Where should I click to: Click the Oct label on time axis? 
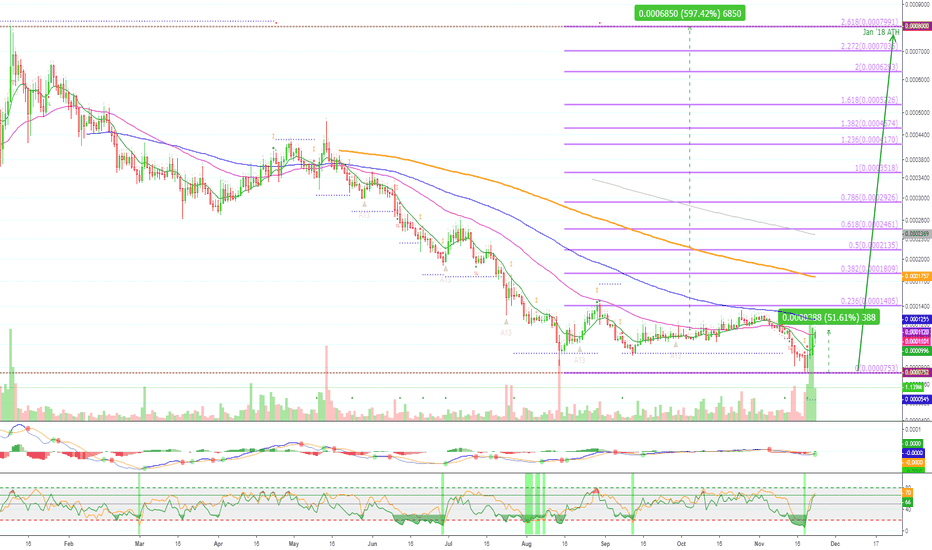[681, 543]
